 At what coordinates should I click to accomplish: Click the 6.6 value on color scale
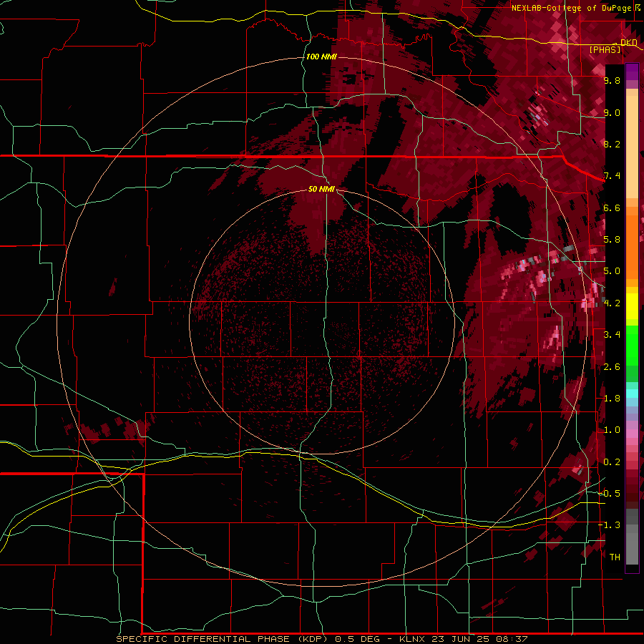coord(612,208)
